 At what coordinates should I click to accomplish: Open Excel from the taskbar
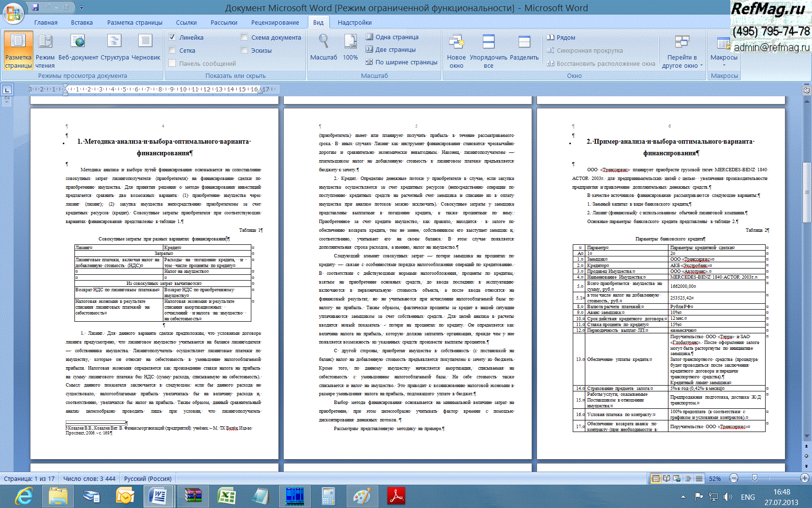click(226, 496)
